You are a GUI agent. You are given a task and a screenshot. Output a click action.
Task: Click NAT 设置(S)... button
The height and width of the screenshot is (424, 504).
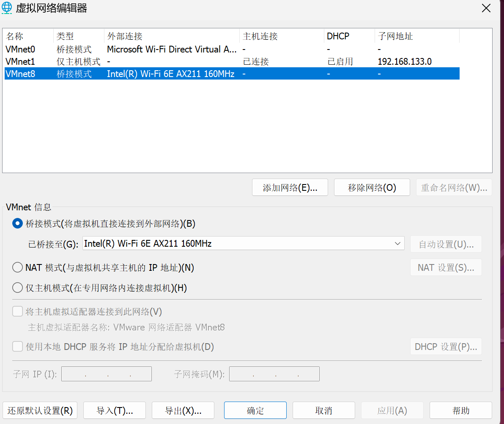pos(446,267)
